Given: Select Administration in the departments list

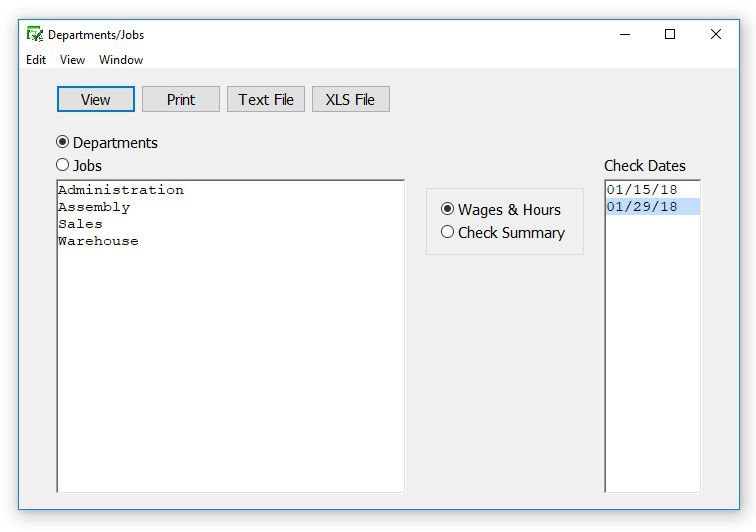Looking at the screenshot, I should coord(120,190).
